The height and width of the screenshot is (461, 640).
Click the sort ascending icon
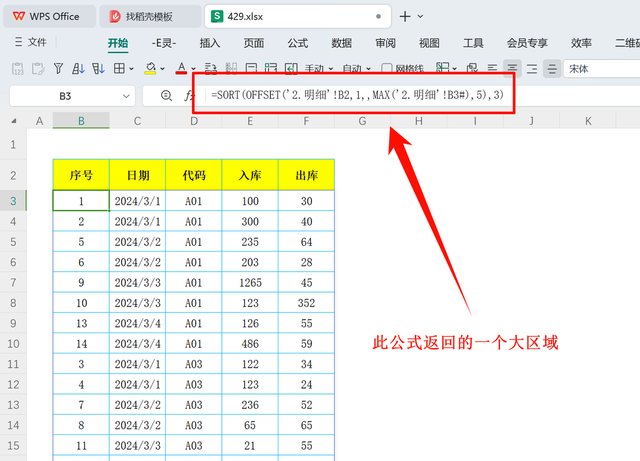click(x=78, y=69)
